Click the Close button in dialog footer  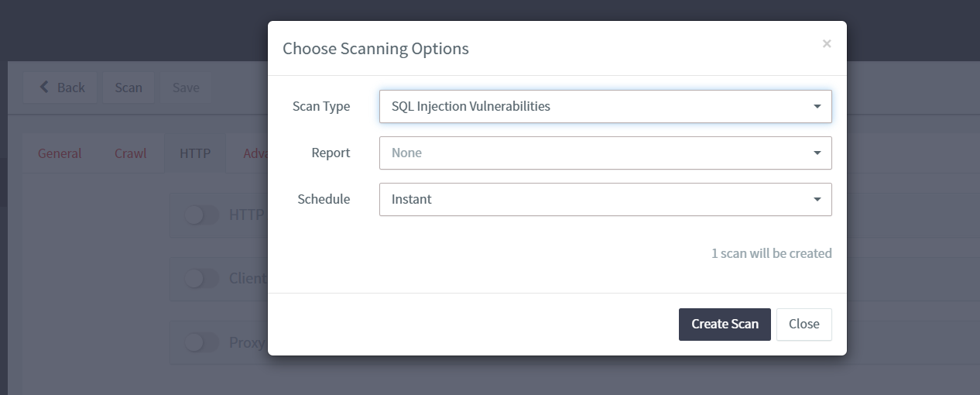point(804,325)
